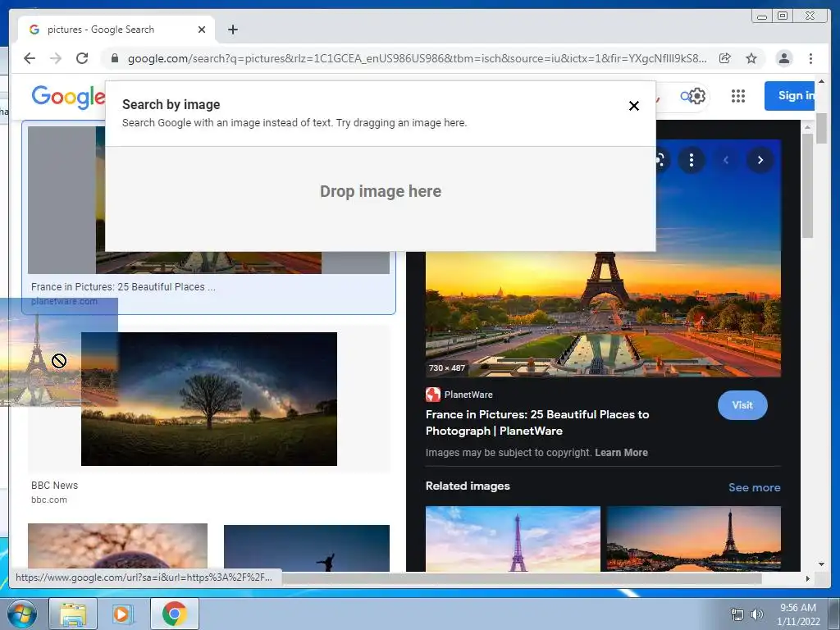Open the sunset river Eiffel related image
This screenshot has width=840, height=630.
tap(694, 538)
